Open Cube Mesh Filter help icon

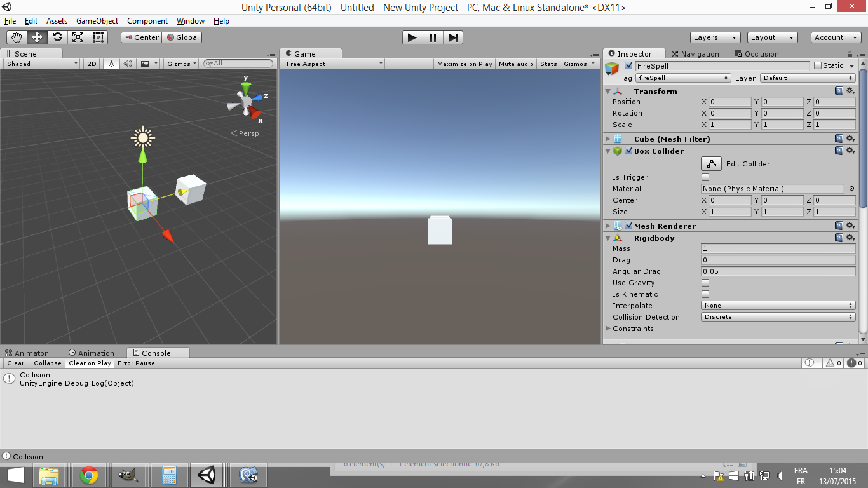click(x=839, y=139)
